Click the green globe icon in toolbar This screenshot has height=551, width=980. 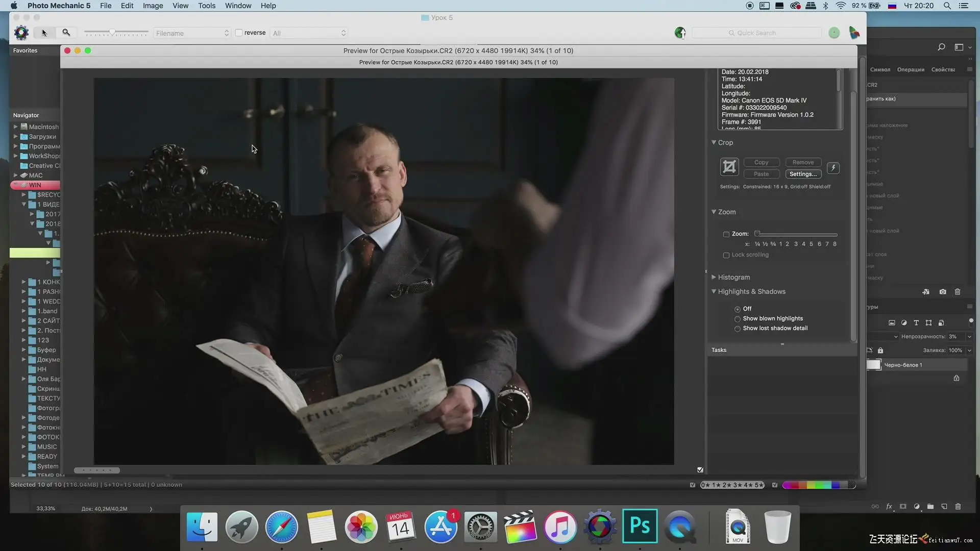680,33
